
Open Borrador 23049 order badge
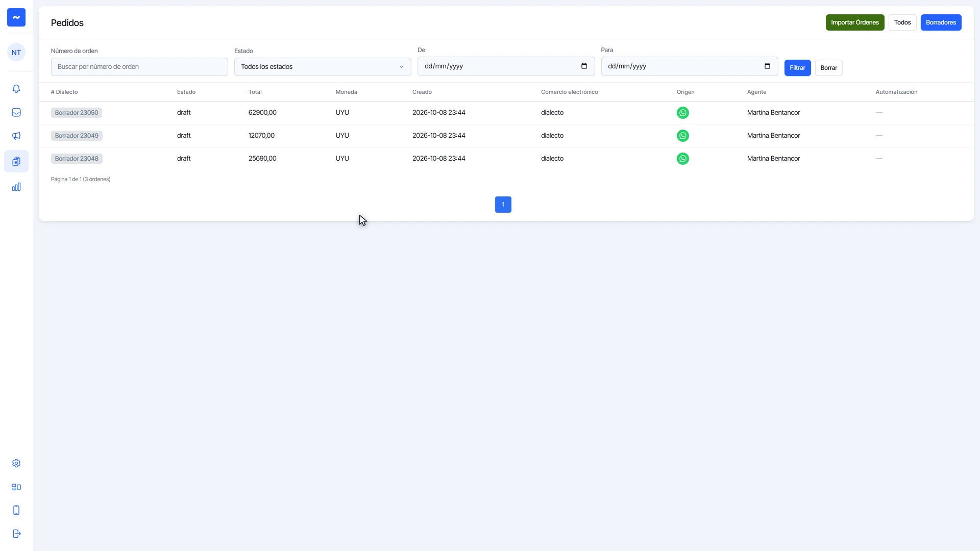pos(77,136)
